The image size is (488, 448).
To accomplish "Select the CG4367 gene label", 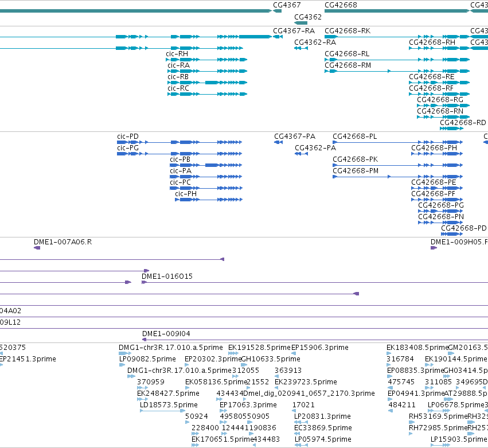I will coord(287,5).
